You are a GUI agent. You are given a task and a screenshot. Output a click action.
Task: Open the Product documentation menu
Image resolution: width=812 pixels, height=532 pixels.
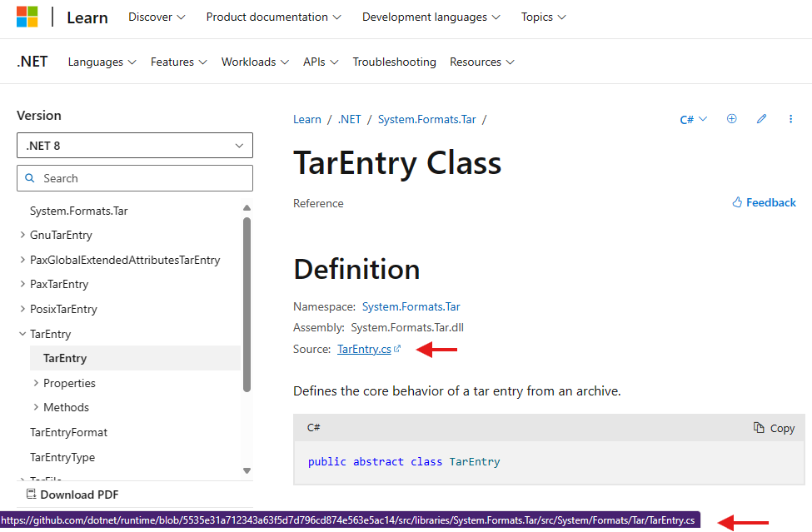pos(273,17)
